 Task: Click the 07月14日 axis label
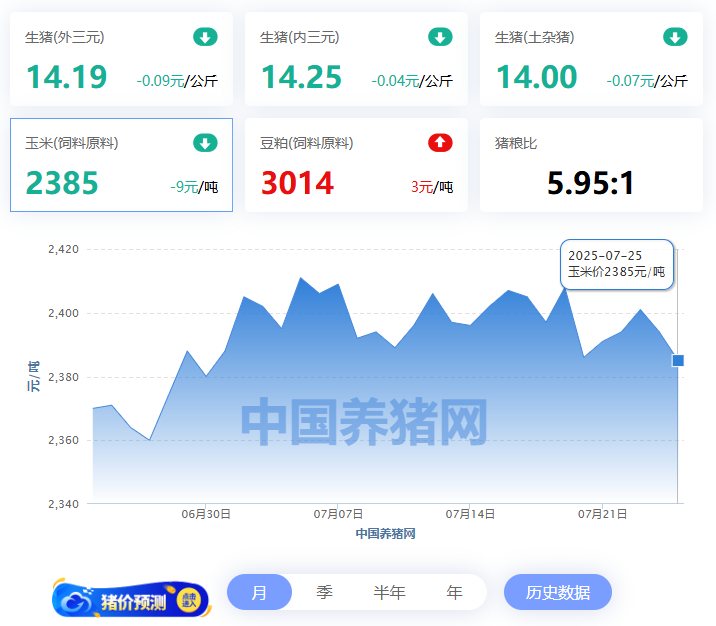(x=470, y=514)
